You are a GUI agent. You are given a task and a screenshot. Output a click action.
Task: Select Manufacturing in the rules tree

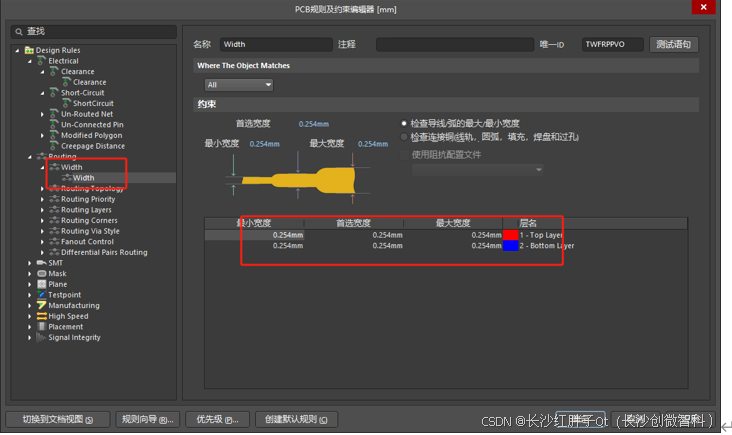coord(74,305)
